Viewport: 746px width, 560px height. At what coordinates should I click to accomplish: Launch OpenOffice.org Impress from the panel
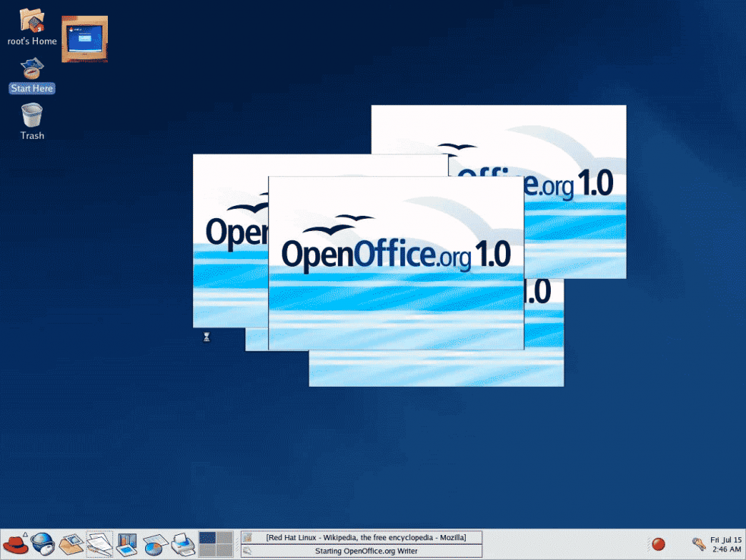[x=127, y=544]
